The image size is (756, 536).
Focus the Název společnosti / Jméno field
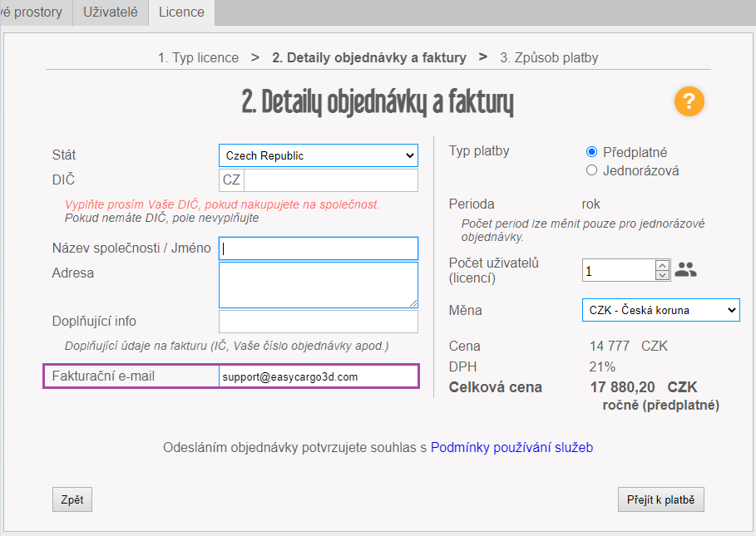click(x=319, y=248)
